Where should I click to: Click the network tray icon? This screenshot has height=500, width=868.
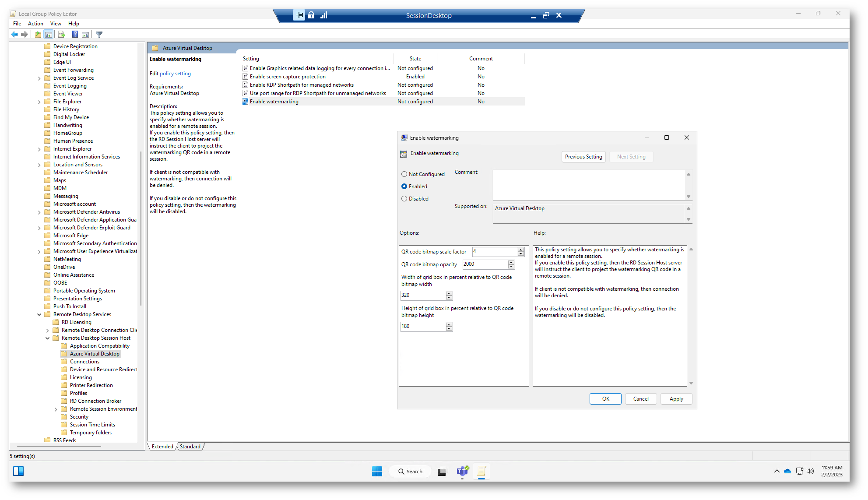[x=799, y=471]
